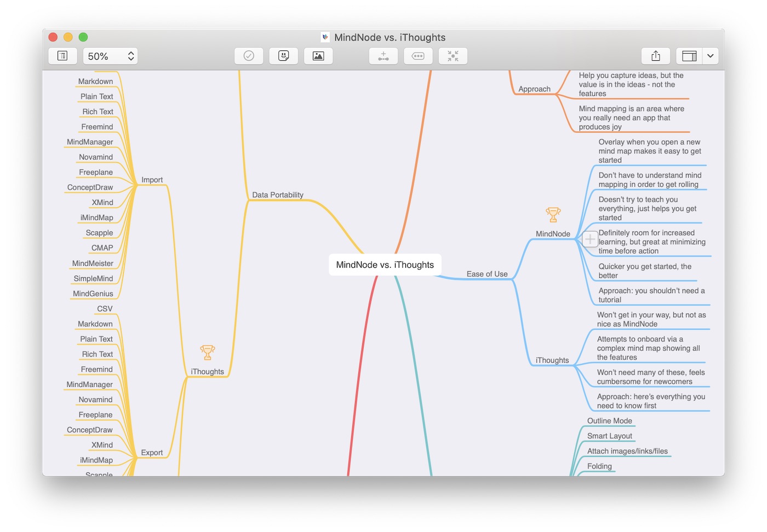Select 'Attempts to onboard via a complex mind map' node
767x532 pixels.
point(649,348)
